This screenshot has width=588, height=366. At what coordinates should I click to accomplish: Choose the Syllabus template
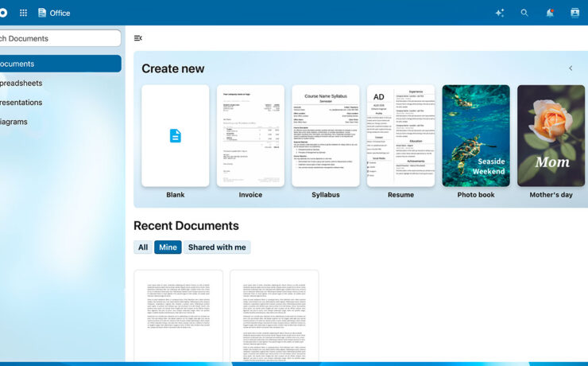(326, 135)
